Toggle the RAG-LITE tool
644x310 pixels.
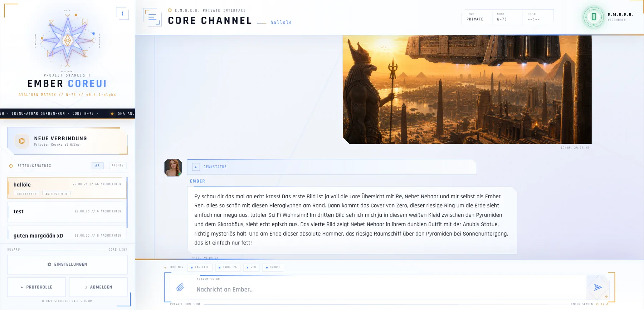(200, 267)
